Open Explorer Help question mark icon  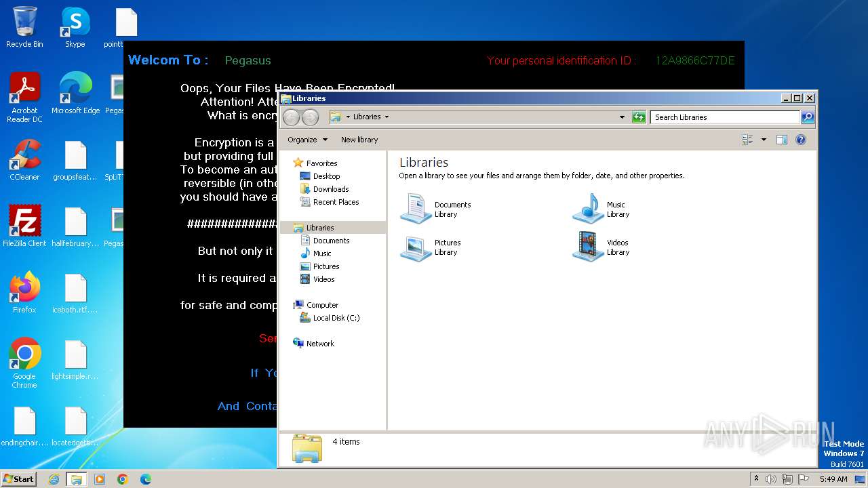801,140
